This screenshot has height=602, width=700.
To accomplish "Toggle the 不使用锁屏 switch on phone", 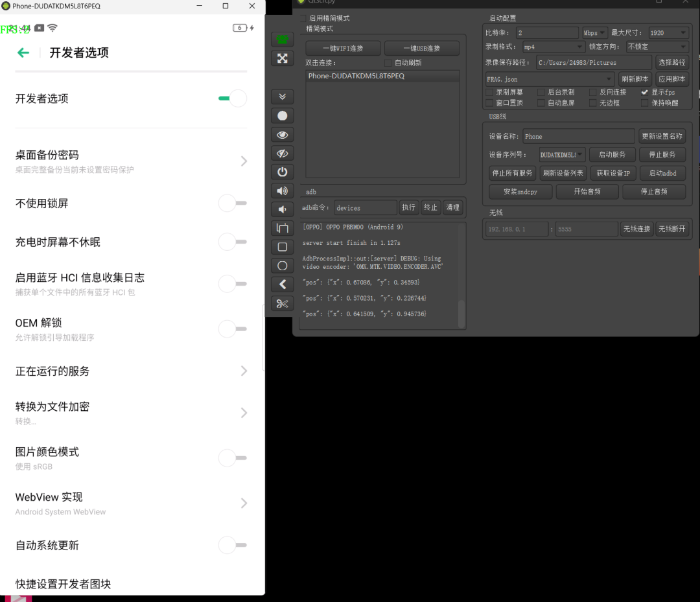I will (232, 203).
